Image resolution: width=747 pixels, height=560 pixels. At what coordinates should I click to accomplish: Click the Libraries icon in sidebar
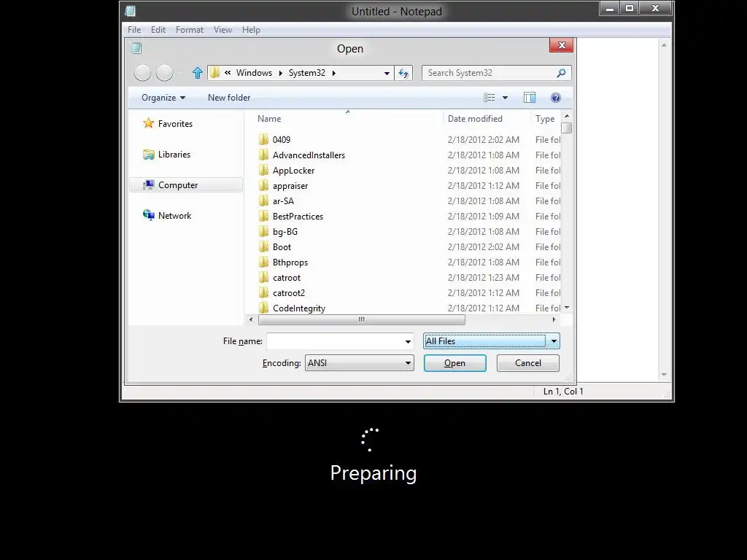click(x=149, y=155)
